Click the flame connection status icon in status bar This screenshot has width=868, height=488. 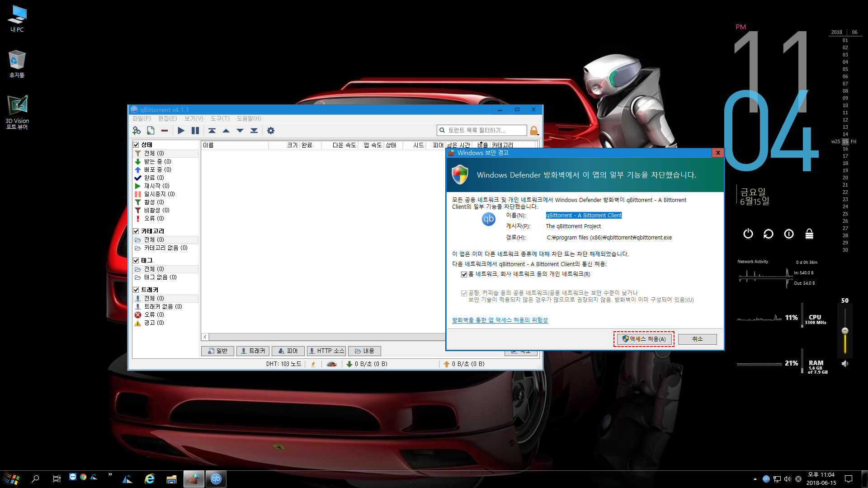click(313, 364)
